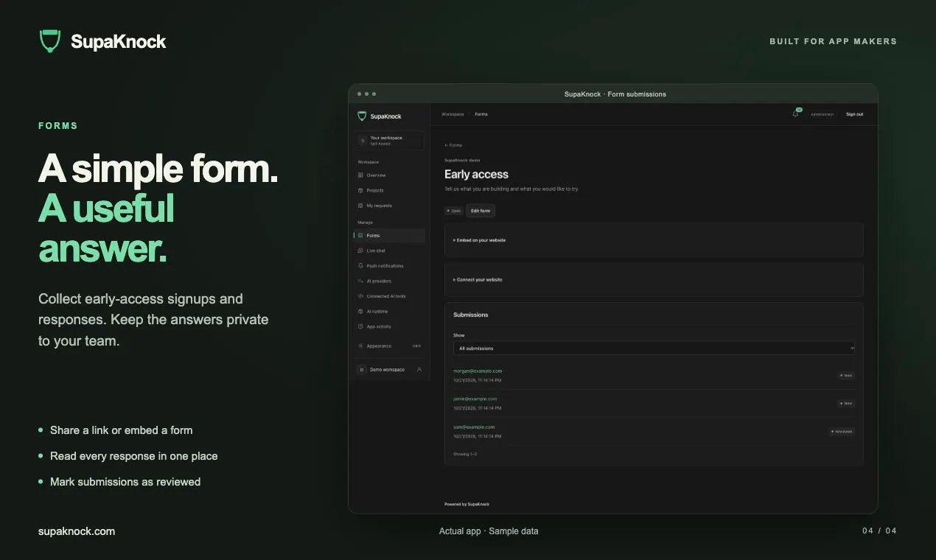The image size is (936, 560).
Task: Open the All submissions filter dropdown
Action: (654, 348)
